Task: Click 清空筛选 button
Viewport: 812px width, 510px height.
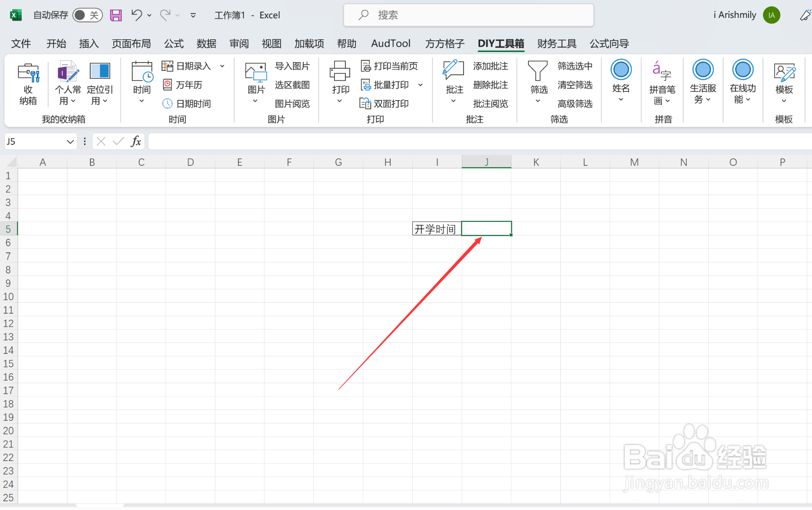Action: pos(575,85)
